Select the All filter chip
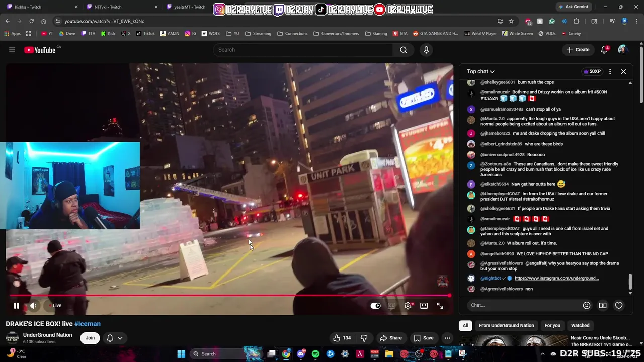 pyautogui.click(x=465, y=325)
